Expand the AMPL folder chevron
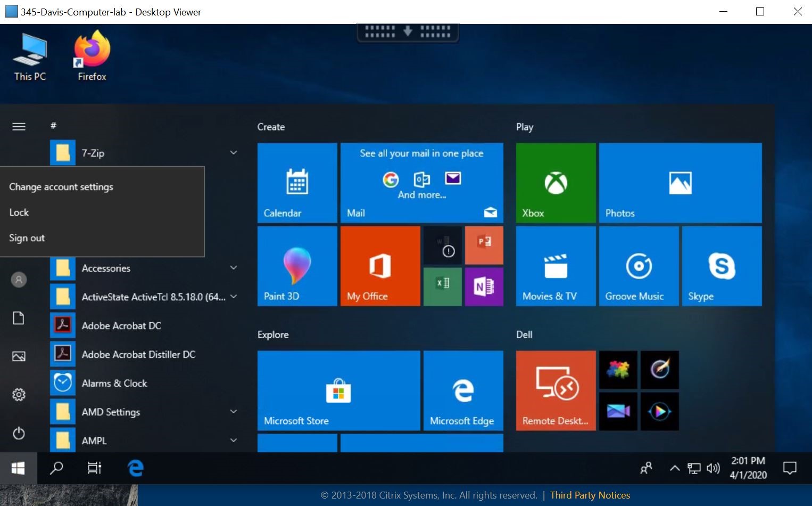The image size is (812, 506). click(233, 440)
